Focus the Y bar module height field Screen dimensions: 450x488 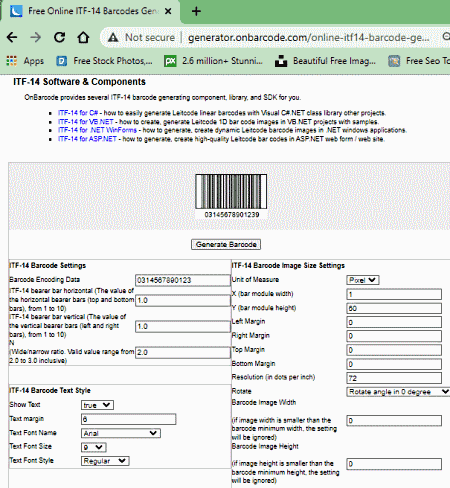[394, 308]
